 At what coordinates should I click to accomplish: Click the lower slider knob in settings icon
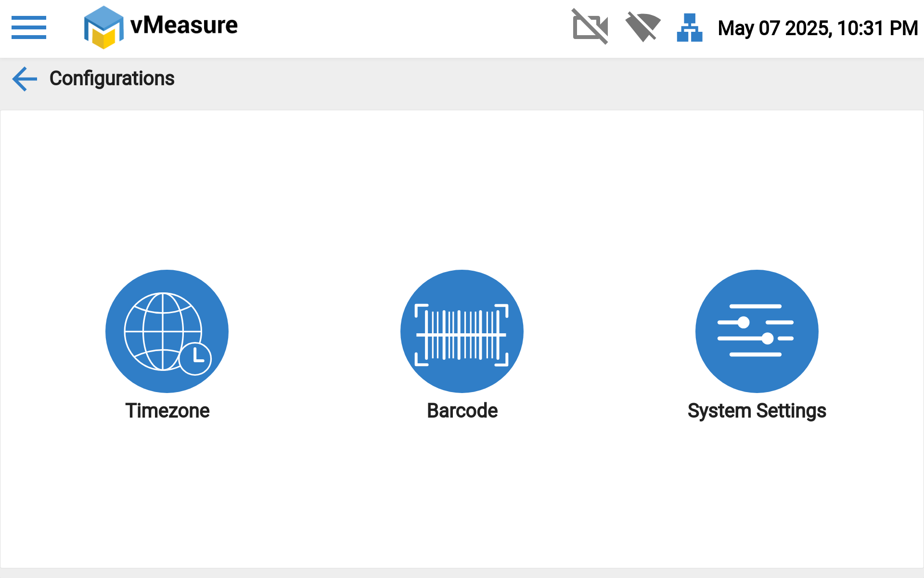coord(768,339)
